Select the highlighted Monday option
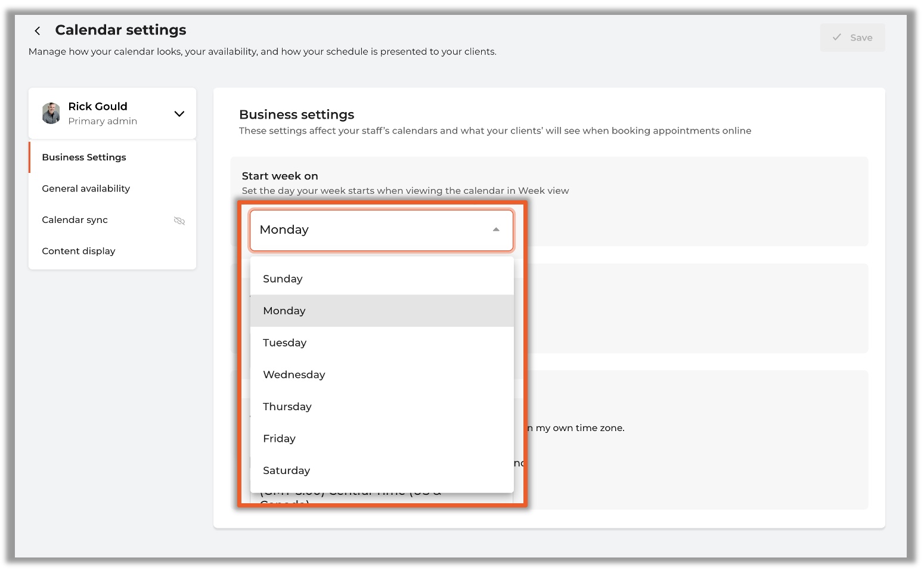 pyautogui.click(x=284, y=311)
